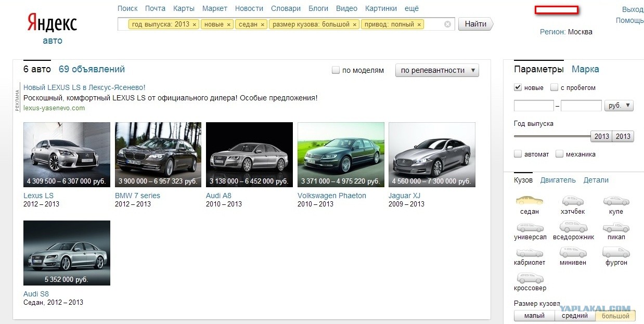Open Картинки in top navigation
Image resolution: width=644 pixels, height=324 pixels.
pos(381,8)
